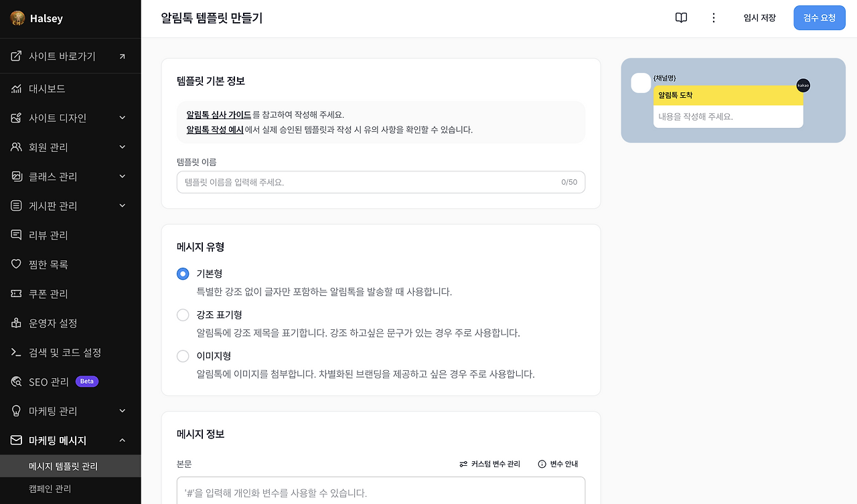This screenshot has width=857, height=504.
Task: Click the 운영자 설정 sidebar icon
Action: [16, 323]
